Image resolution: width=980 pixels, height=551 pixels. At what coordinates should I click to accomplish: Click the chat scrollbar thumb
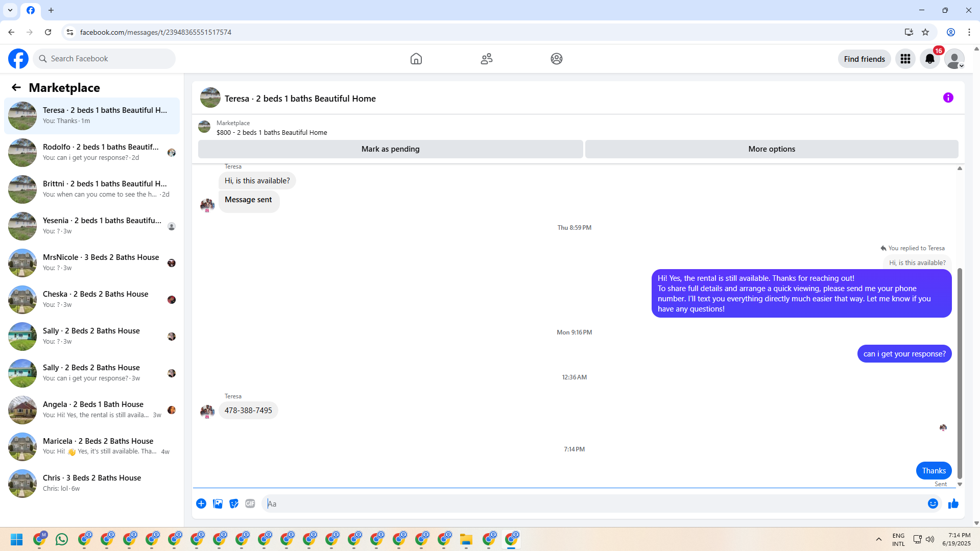[x=960, y=373]
